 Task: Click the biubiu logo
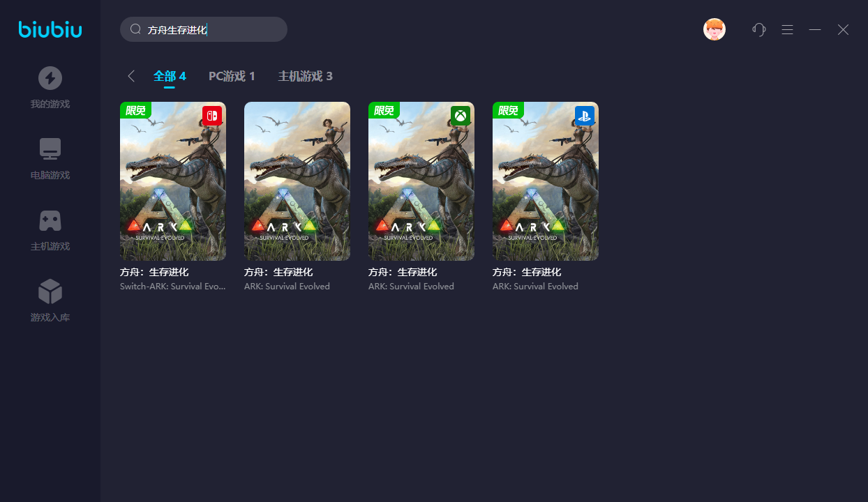pyautogui.click(x=50, y=29)
